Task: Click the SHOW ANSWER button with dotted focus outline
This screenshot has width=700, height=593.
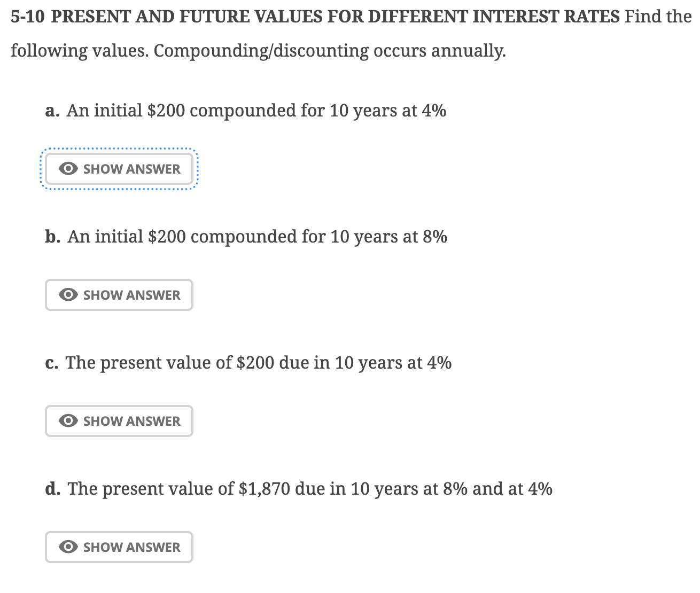Action: pos(119,169)
